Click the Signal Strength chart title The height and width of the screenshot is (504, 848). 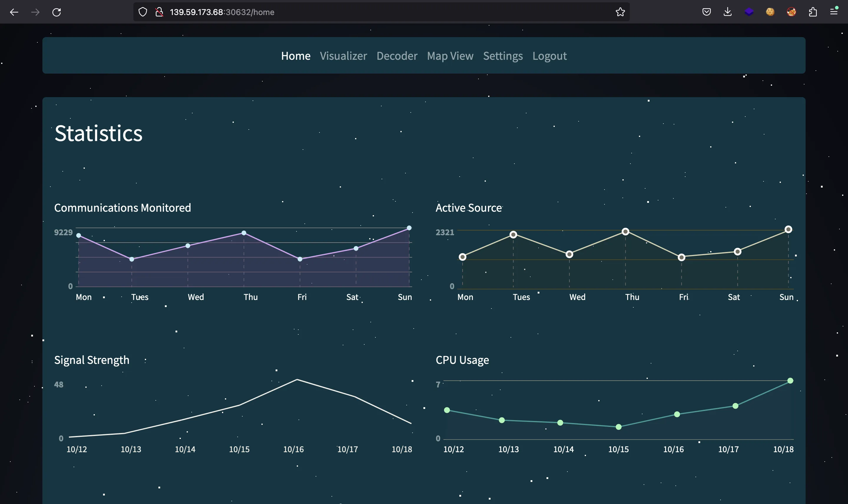pos(92,360)
